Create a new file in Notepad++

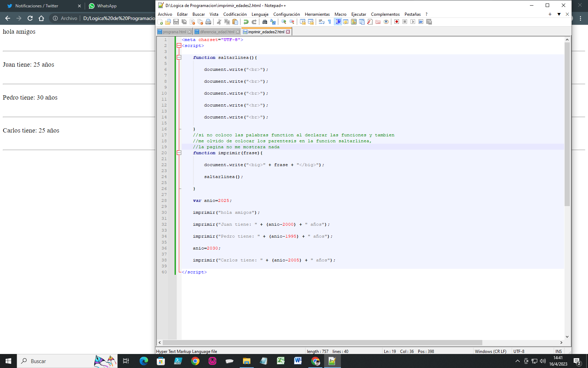pos(160,22)
